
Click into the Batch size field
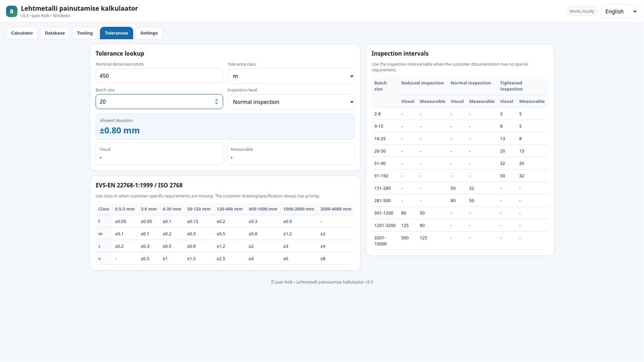click(159, 102)
